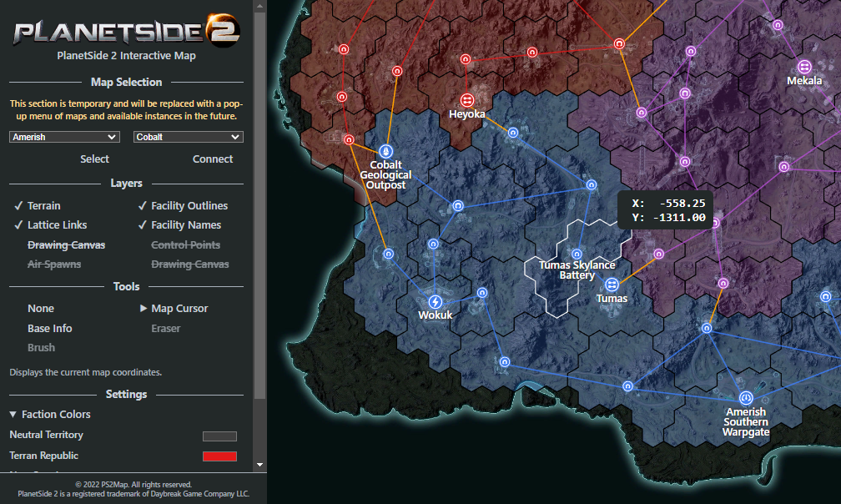Choose the Base Info tool

50,329
